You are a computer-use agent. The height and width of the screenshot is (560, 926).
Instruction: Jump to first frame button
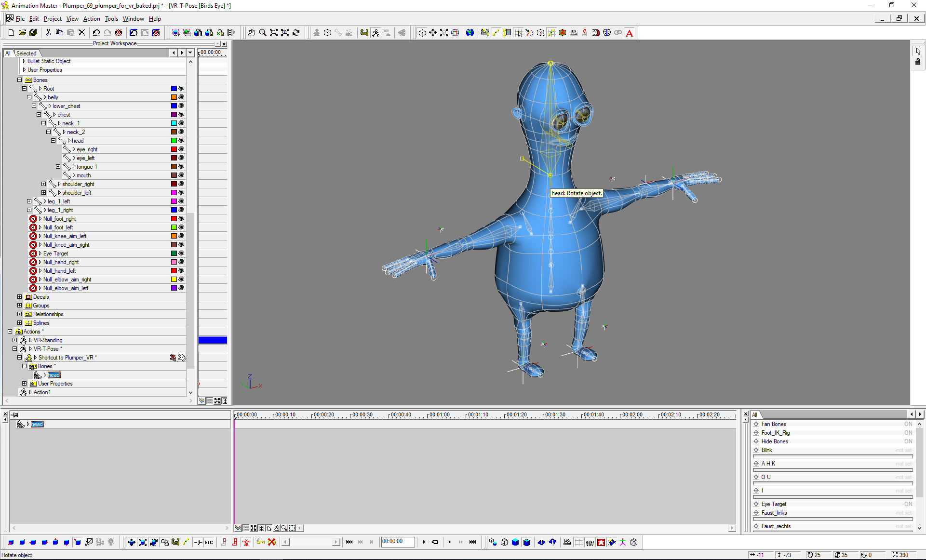349,542
